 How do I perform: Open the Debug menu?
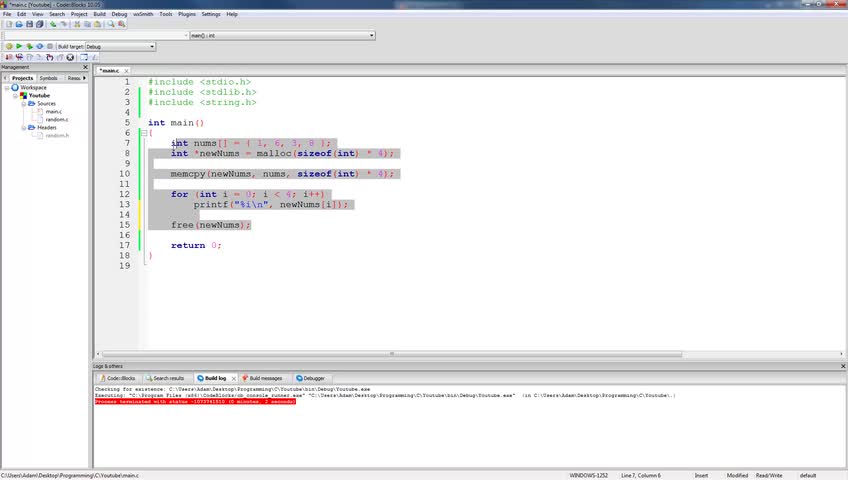click(120, 14)
